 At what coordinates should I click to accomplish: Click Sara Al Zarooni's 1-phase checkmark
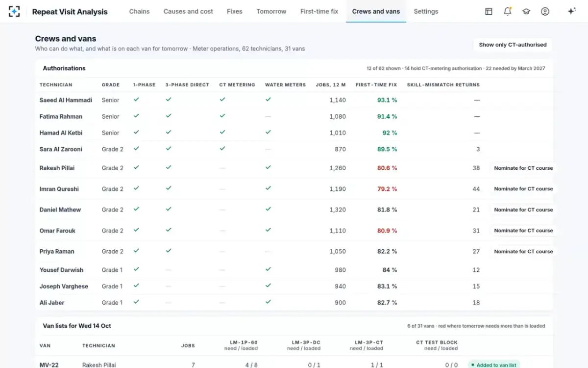click(136, 148)
